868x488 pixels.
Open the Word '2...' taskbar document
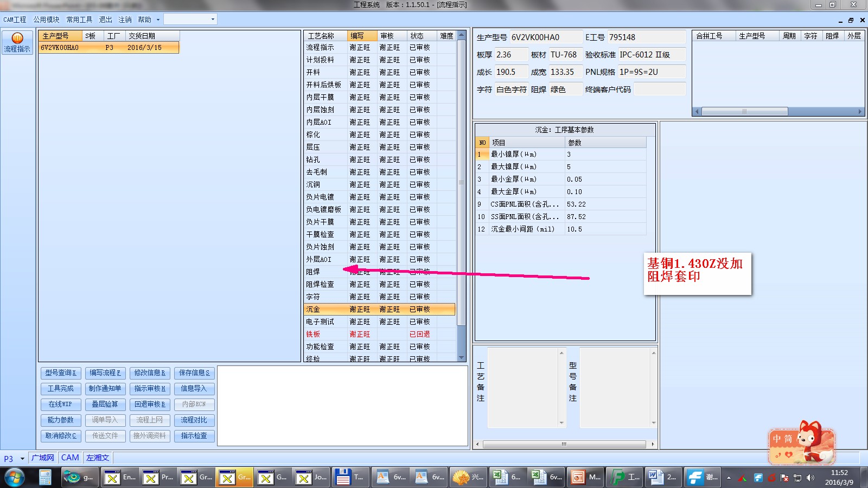tap(663, 477)
